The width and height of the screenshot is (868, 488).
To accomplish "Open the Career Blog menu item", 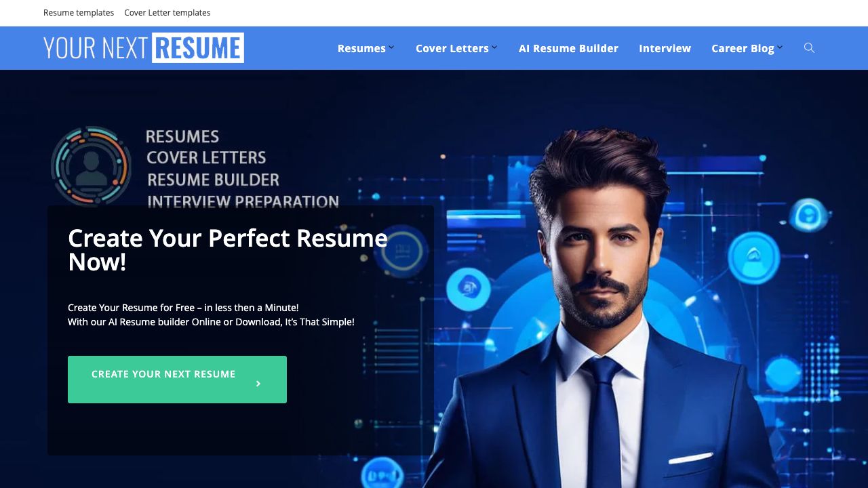I will (743, 48).
